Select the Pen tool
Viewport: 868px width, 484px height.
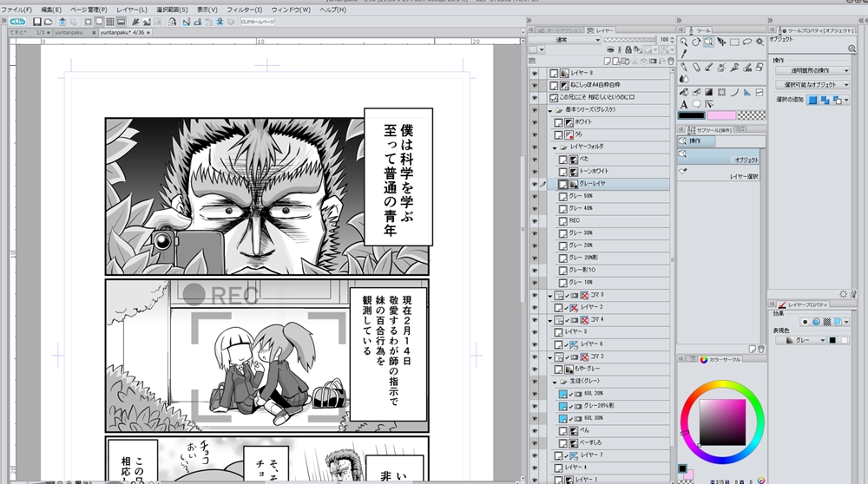coord(684,67)
